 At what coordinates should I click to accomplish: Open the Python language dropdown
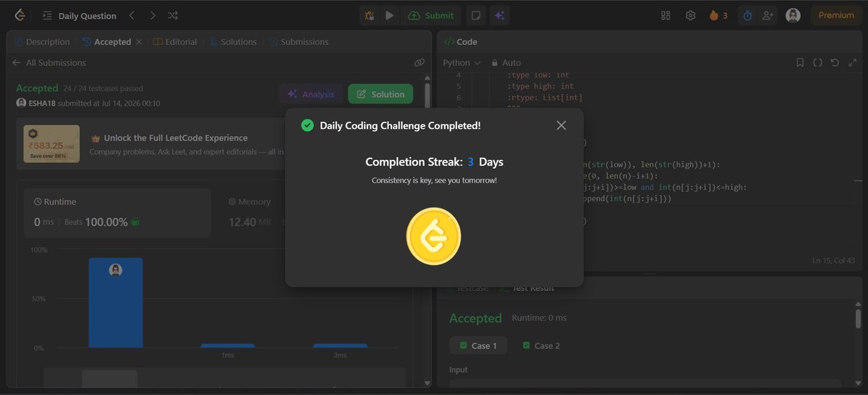(x=461, y=63)
